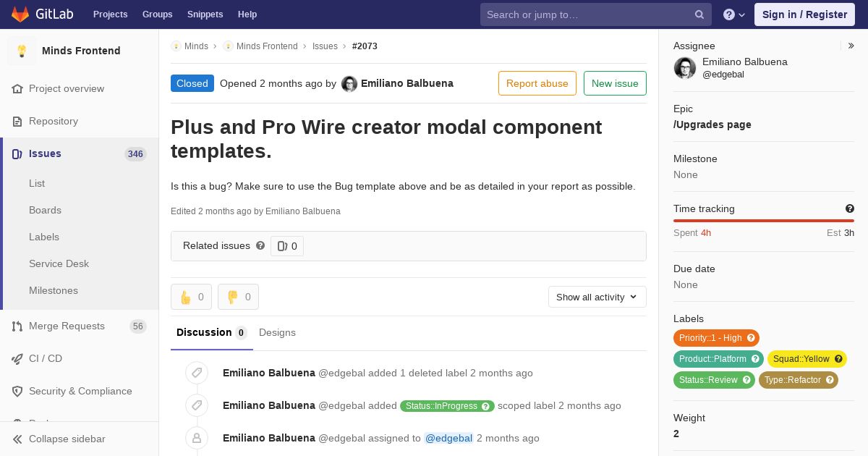Click the CI / CD rocket icon
868x456 pixels.
click(17, 358)
